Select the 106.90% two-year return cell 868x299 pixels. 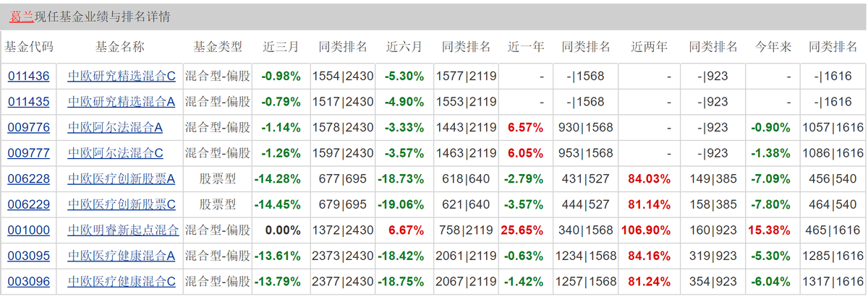(x=649, y=230)
